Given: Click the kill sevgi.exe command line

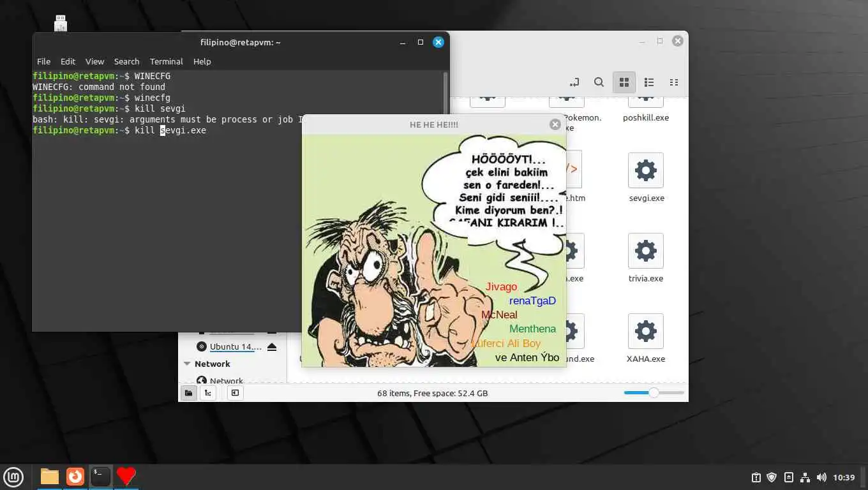Looking at the screenshot, I should [x=119, y=130].
